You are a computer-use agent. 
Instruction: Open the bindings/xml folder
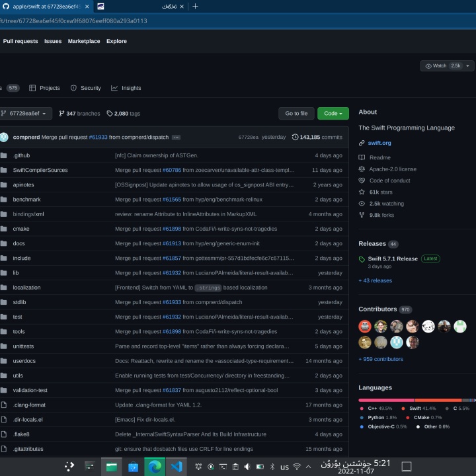(x=28, y=214)
